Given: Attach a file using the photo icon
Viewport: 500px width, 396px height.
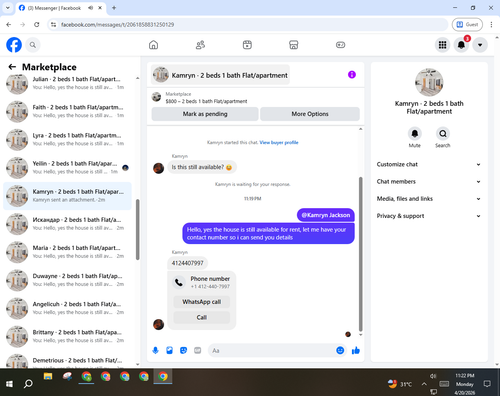Looking at the screenshot, I should coord(170,350).
